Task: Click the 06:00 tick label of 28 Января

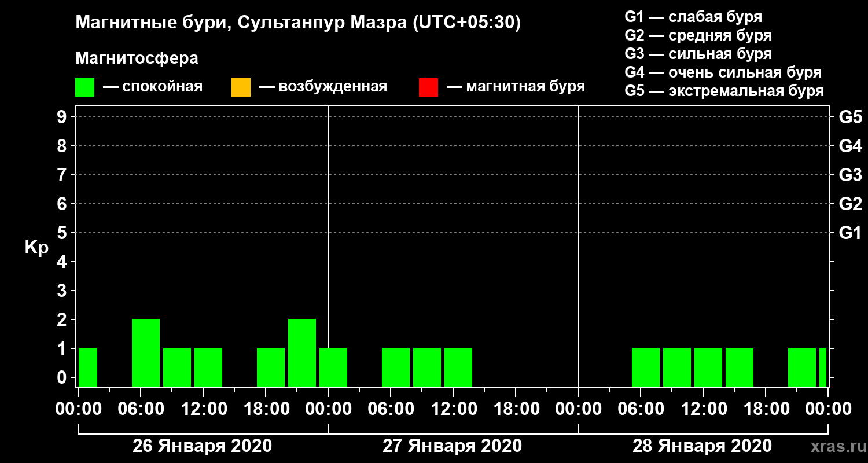Action: point(641,409)
